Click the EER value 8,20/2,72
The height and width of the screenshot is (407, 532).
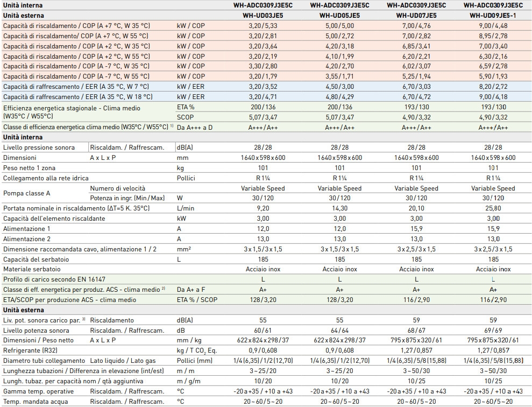(x=493, y=87)
